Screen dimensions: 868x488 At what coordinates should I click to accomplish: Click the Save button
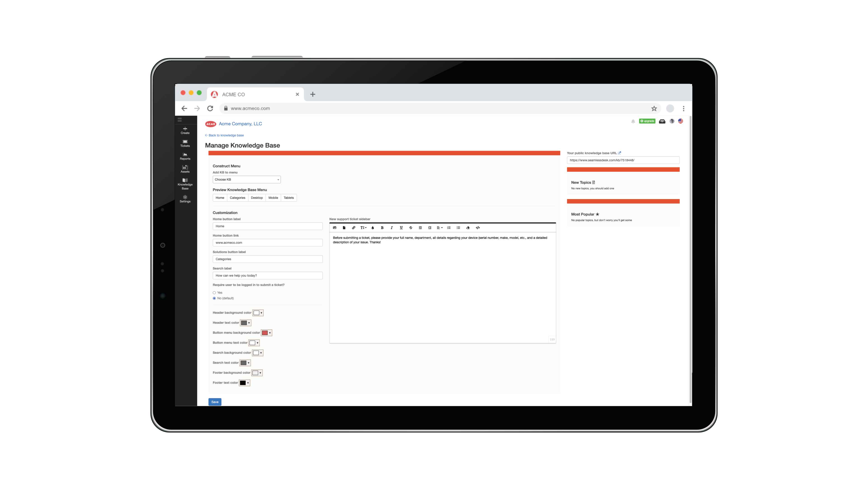(215, 402)
